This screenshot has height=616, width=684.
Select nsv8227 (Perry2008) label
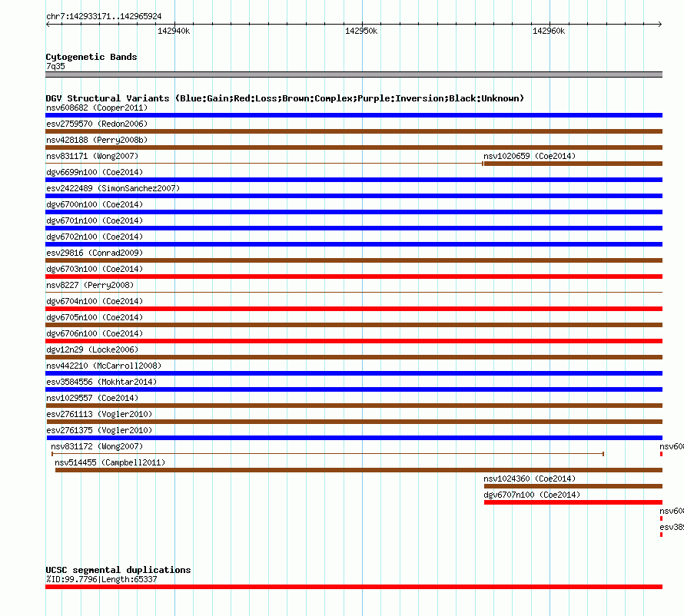coord(90,285)
